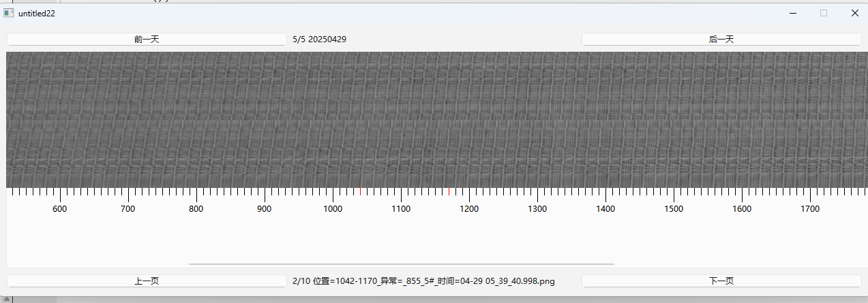Close the untitled22 window
The width and height of the screenshot is (868, 303).
click(x=854, y=13)
